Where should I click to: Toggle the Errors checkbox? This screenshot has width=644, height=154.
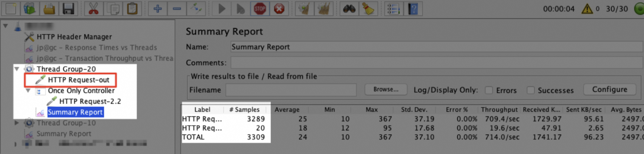click(x=489, y=90)
